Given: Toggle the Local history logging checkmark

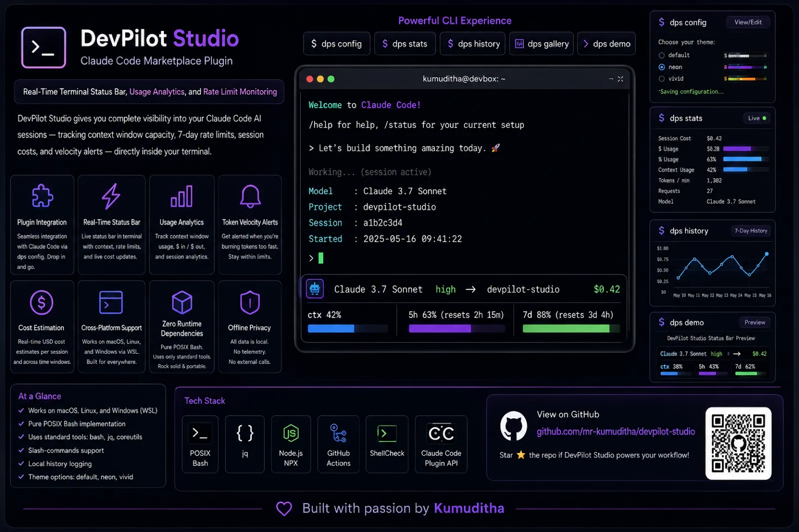Looking at the screenshot, I should [21, 464].
